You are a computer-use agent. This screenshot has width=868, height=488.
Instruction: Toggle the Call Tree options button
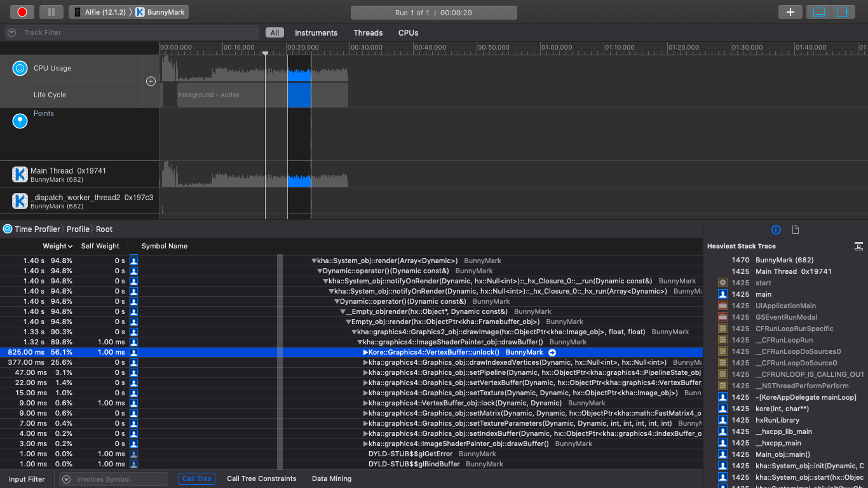(196, 479)
